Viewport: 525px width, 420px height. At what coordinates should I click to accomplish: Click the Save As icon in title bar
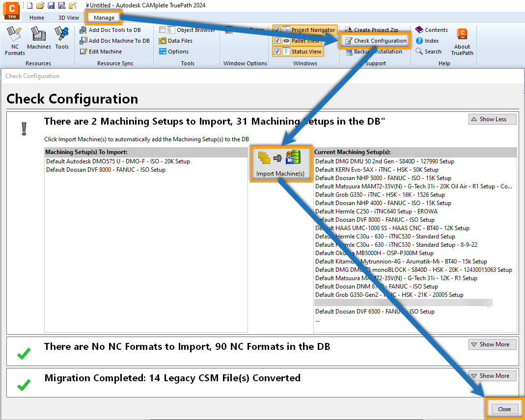click(x=61, y=5)
